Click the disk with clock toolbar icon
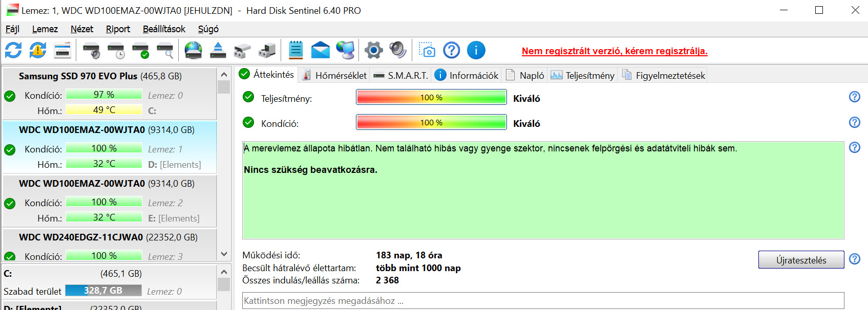868x310 pixels. tap(116, 50)
